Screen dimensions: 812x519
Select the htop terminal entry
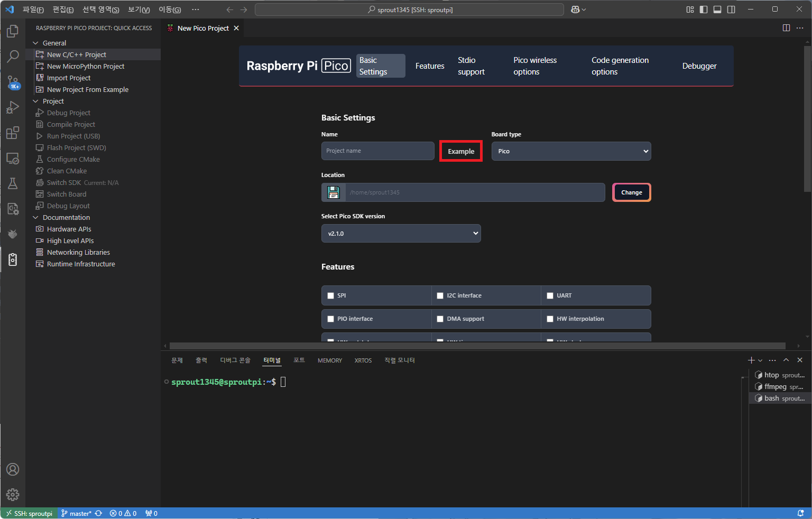(x=780, y=375)
